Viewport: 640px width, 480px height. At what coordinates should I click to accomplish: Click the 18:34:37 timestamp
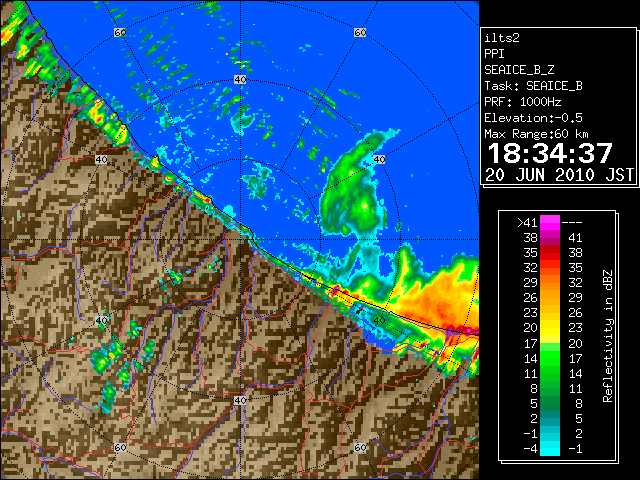[550, 153]
